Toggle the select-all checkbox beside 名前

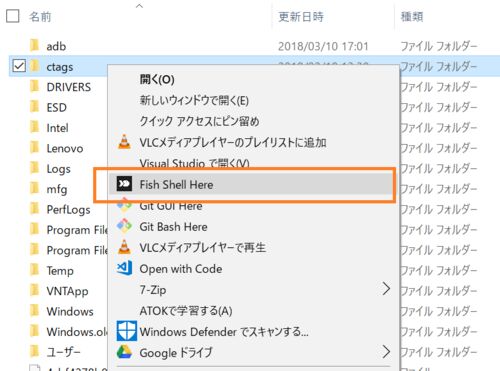tap(13, 16)
